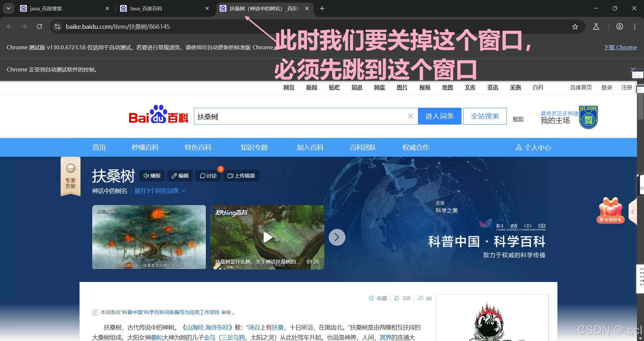Open the 扶桑 tree painting thumbnail
Image resolution: width=644 pixels, height=341 pixels.
click(x=149, y=237)
